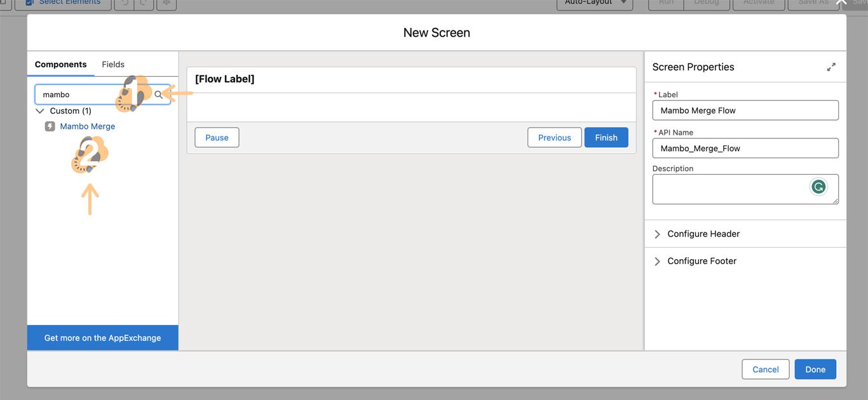Select the Components tab
The height and width of the screenshot is (400, 868).
(60, 65)
